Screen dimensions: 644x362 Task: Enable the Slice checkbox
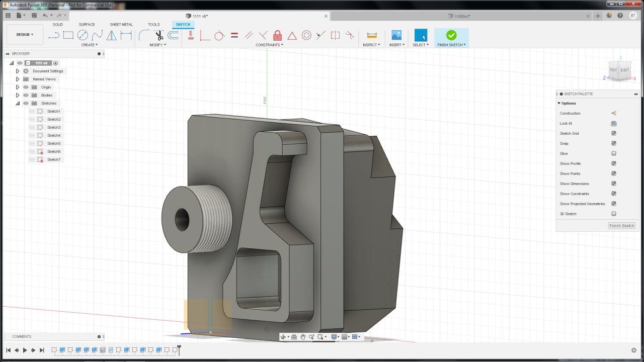(614, 153)
